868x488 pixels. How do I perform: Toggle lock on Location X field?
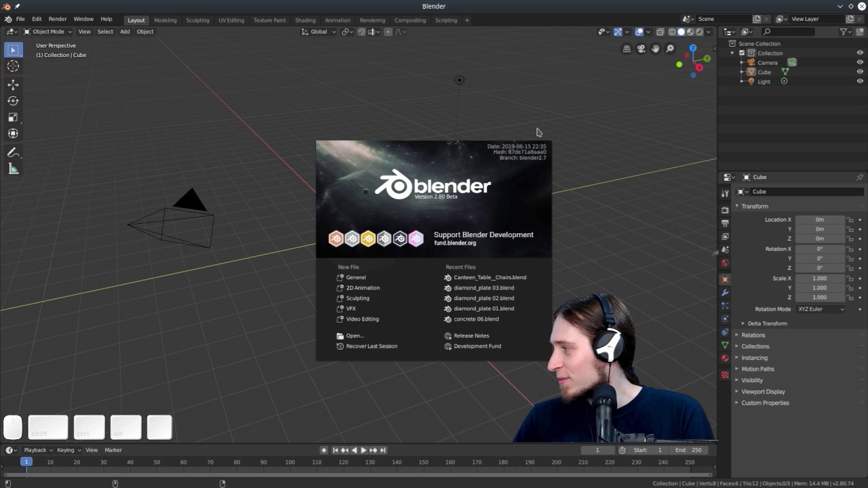click(x=850, y=220)
